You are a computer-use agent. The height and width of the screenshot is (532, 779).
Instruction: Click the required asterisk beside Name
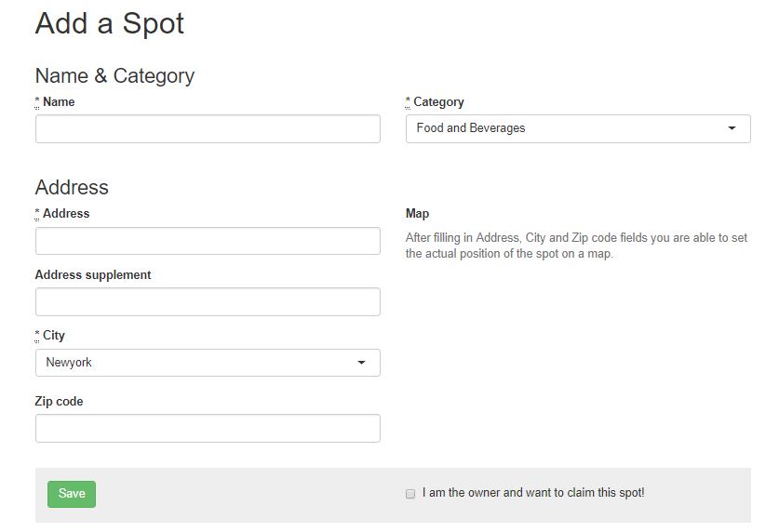(37, 101)
